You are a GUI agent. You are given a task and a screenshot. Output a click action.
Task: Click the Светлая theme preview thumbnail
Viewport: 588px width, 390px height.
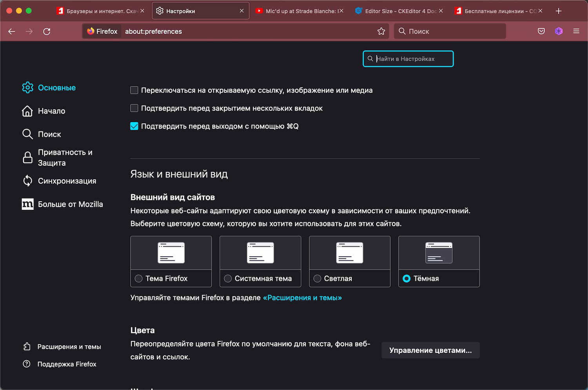pyautogui.click(x=350, y=253)
